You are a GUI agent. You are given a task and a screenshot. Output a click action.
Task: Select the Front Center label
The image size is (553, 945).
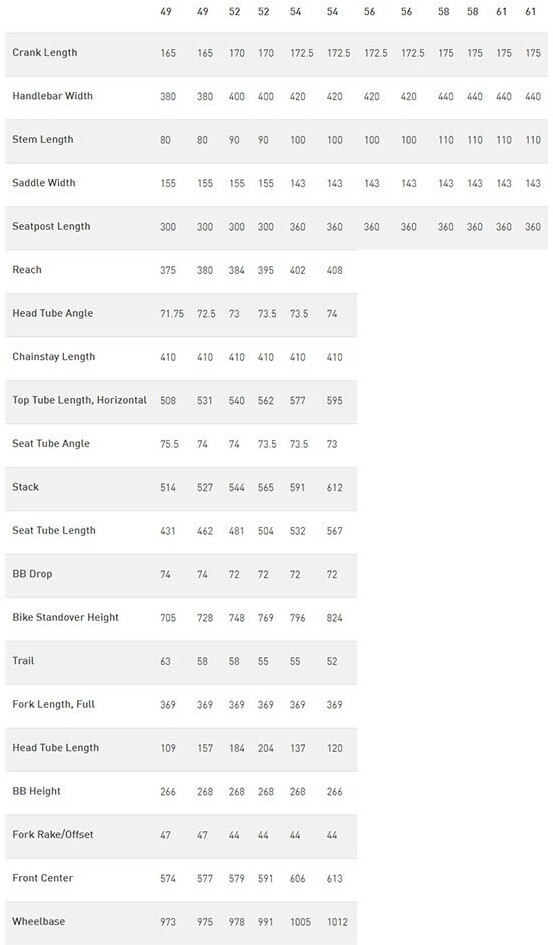tap(43, 878)
